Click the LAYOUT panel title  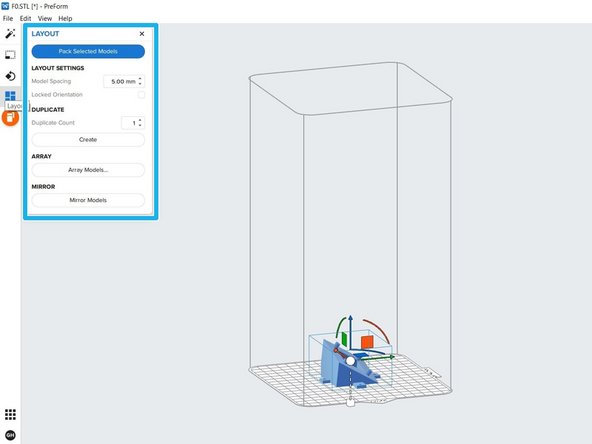(x=45, y=34)
